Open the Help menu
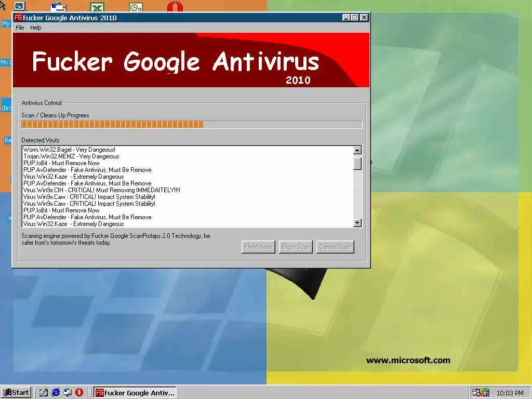Screen dimensions: 532x399 point(36,28)
